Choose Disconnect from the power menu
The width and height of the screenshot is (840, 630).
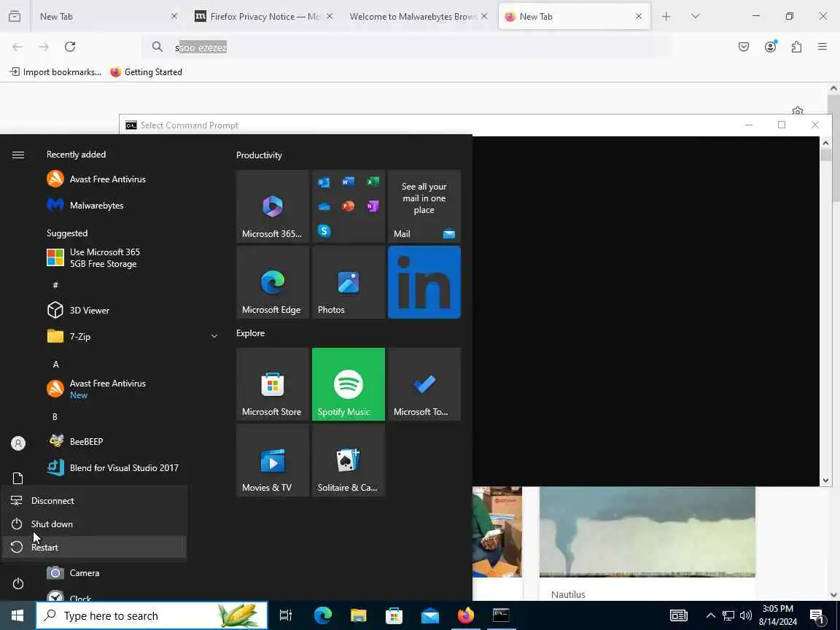(x=94, y=500)
